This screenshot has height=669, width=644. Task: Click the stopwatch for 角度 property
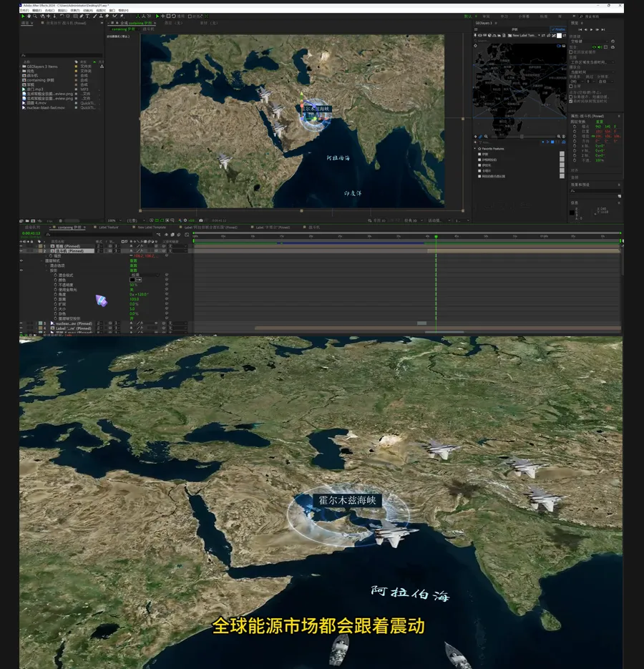click(x=56, y=294)
